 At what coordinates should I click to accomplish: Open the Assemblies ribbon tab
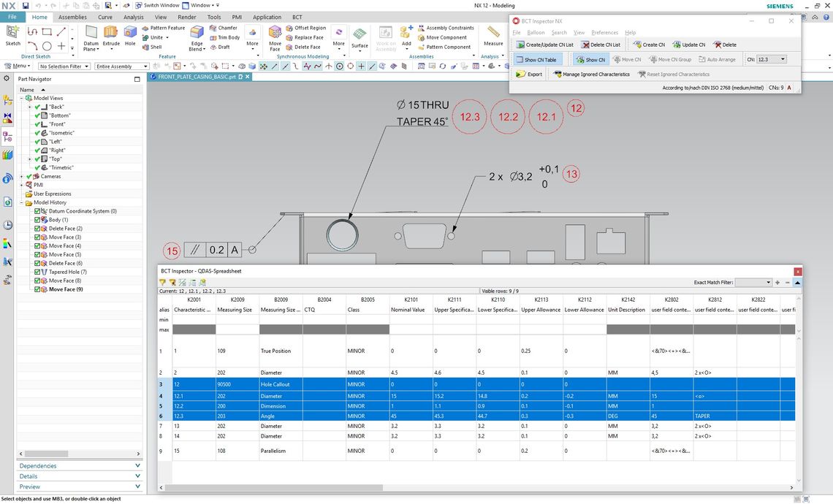72,17
